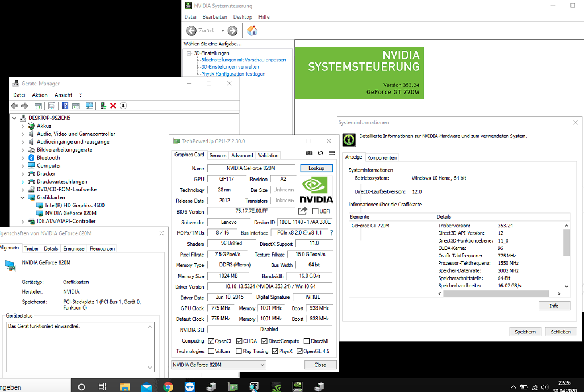The width and height of the screenshot is (584, 392).
Task: Collapse the DESKTOP-9S2IEN5 root node
Action: tap(15, 118)
